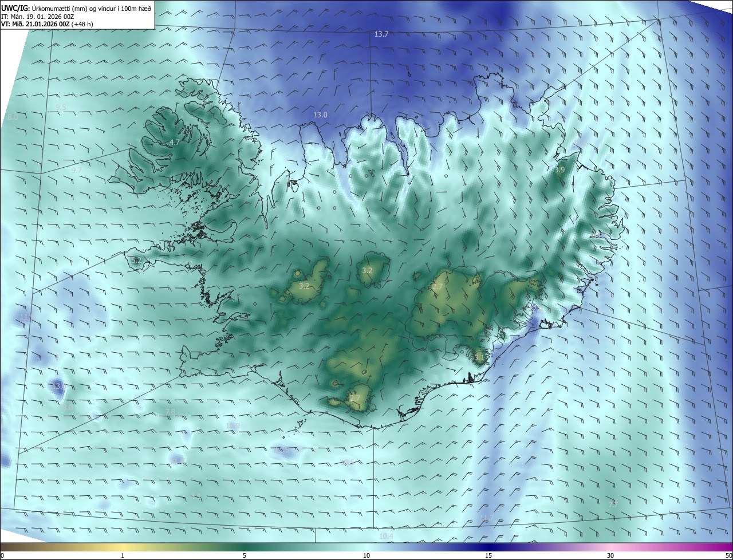
Task: Click the legend tick label 10
Action: (366, 555)
